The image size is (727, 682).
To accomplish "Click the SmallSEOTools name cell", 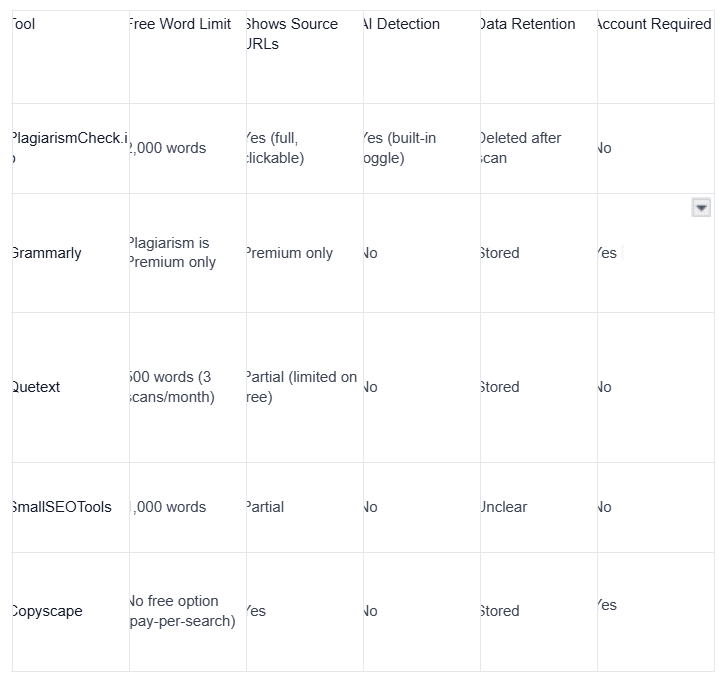I will click(70, 507).
